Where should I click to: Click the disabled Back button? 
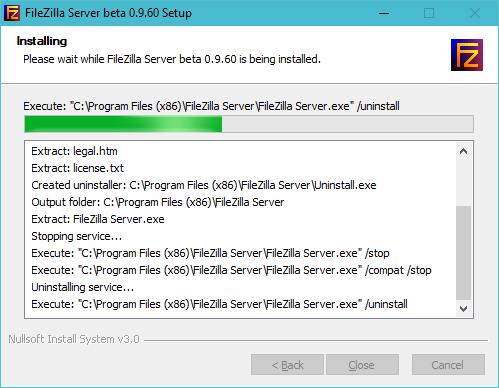point(287,365)
